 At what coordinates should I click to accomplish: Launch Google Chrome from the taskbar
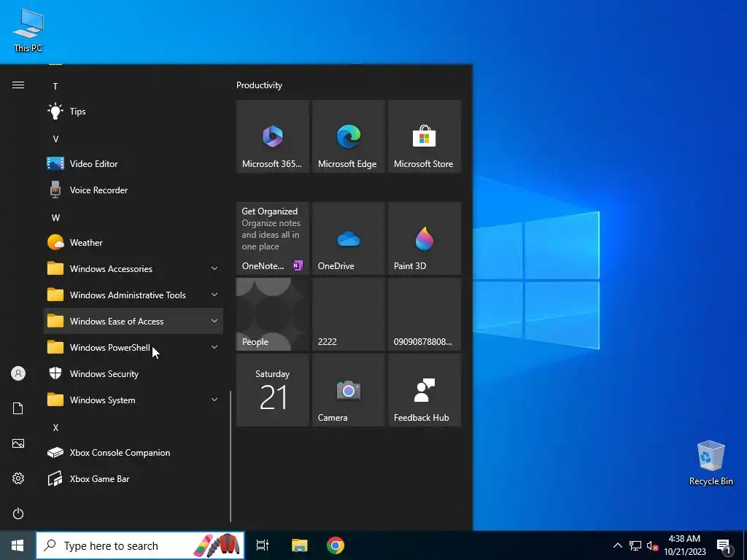[336, 545]
